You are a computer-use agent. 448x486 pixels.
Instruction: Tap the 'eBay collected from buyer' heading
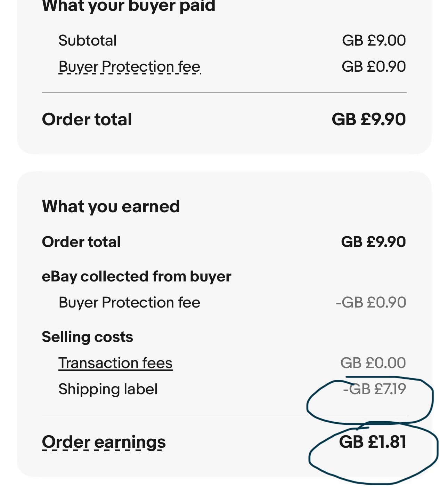[x=136, y=277]
